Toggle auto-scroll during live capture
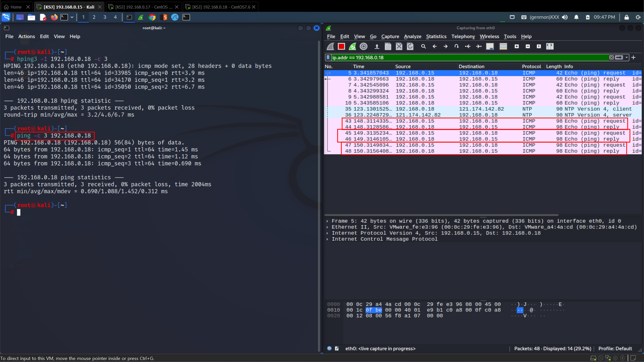The image size is (644, 362). click(490, 46)
